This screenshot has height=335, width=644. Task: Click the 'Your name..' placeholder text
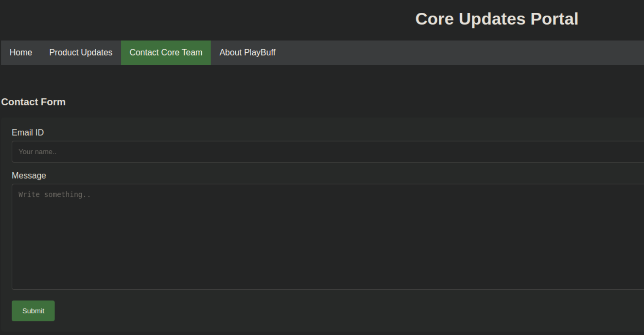[37, 152]
